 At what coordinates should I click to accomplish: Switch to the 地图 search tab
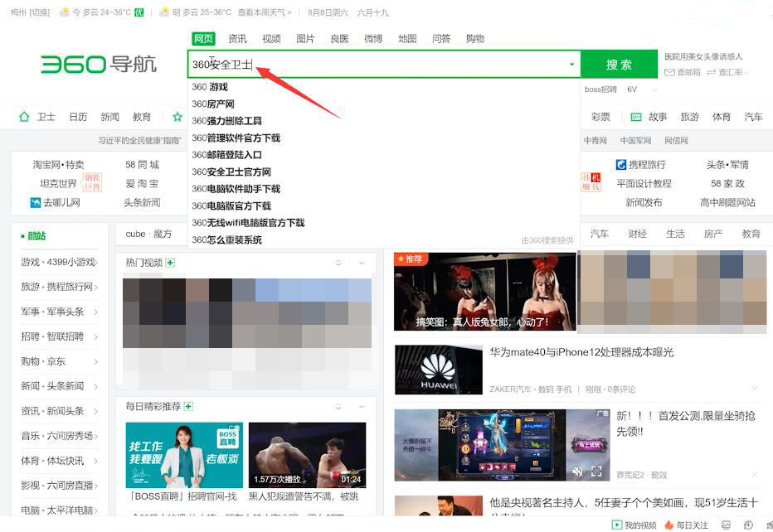click(407, 38)
